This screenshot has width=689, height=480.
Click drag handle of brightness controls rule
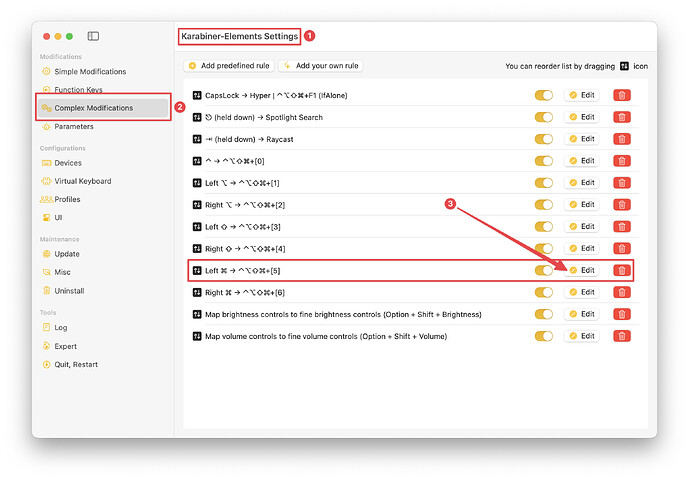tap(197, 314)
